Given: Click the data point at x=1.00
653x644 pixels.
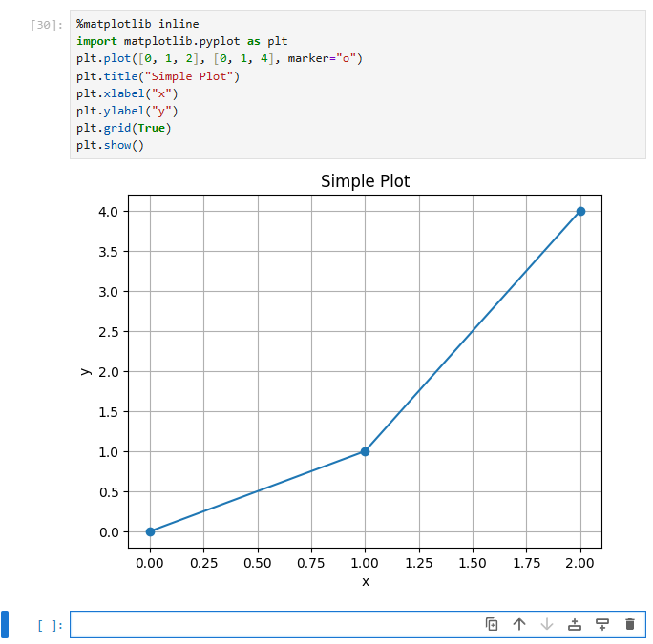Looking at the screenshot, I should click(365, 451).
